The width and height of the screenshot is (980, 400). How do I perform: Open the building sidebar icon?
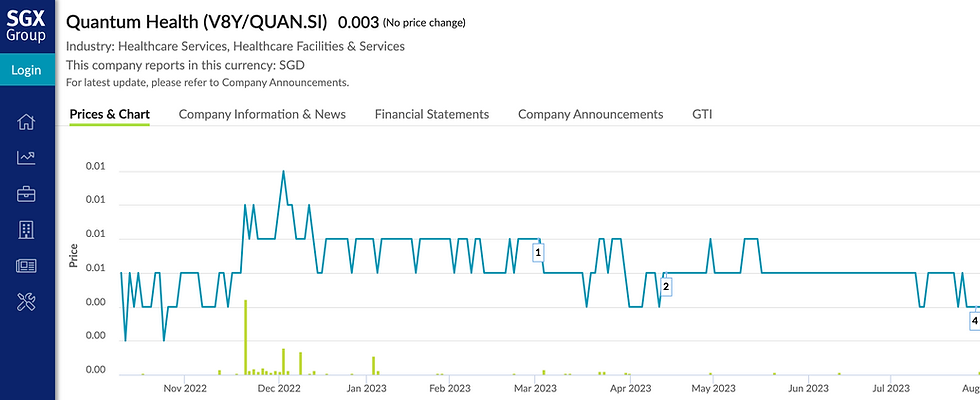26,230
